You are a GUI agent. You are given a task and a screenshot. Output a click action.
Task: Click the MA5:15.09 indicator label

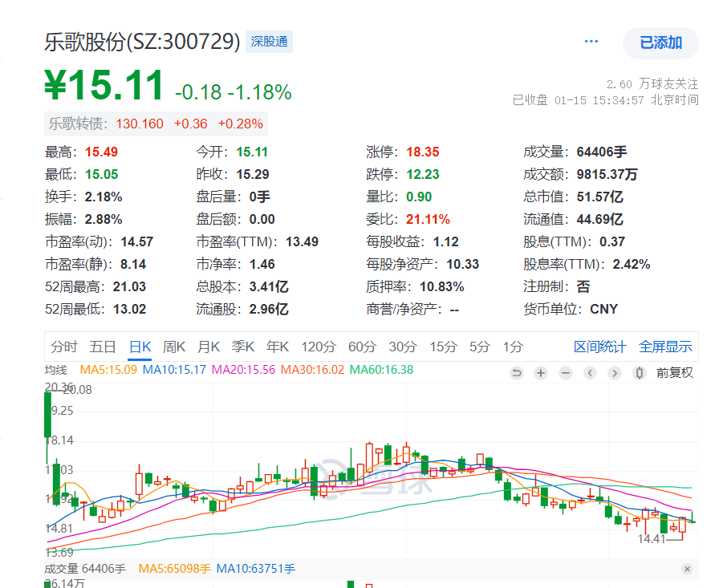108,370
